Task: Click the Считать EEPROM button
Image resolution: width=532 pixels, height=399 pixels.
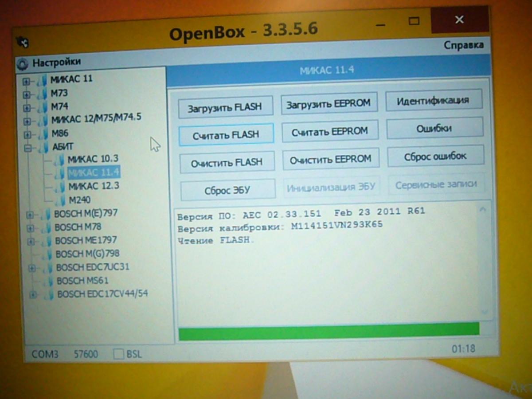Action: point(330,131)
